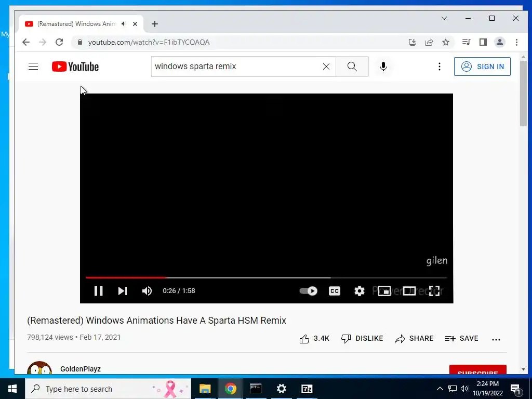The width and height of the screenshot is (532, 399).
Task: Open 7-Zip from taskbar
Action: pos(307,389)
